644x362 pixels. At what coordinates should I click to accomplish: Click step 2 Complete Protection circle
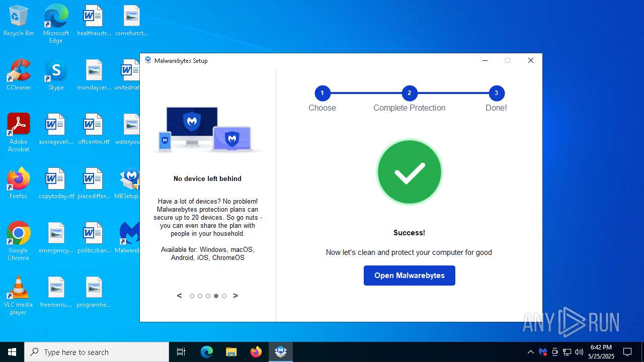[x=410, y=93]
